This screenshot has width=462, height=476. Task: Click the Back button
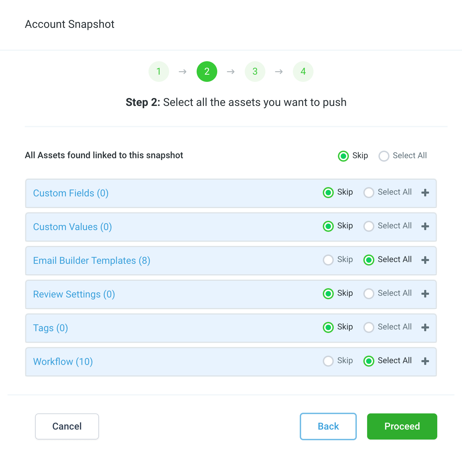(328, 426)
